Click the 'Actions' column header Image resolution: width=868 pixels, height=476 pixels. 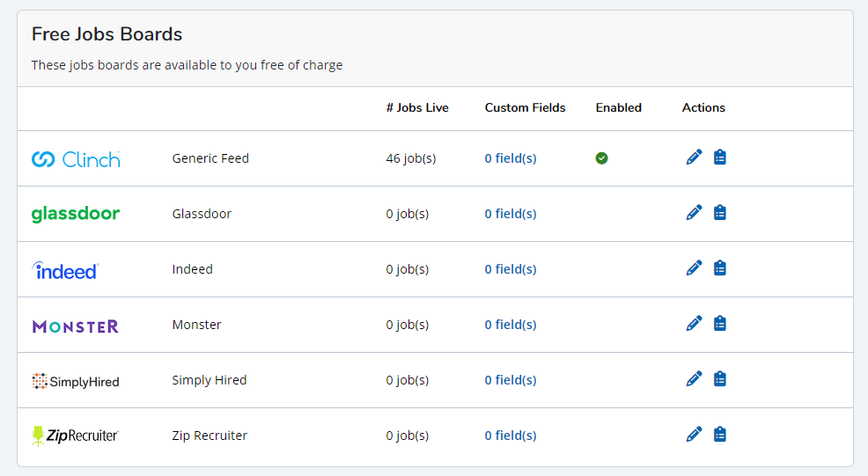click(x=703, y=107)
